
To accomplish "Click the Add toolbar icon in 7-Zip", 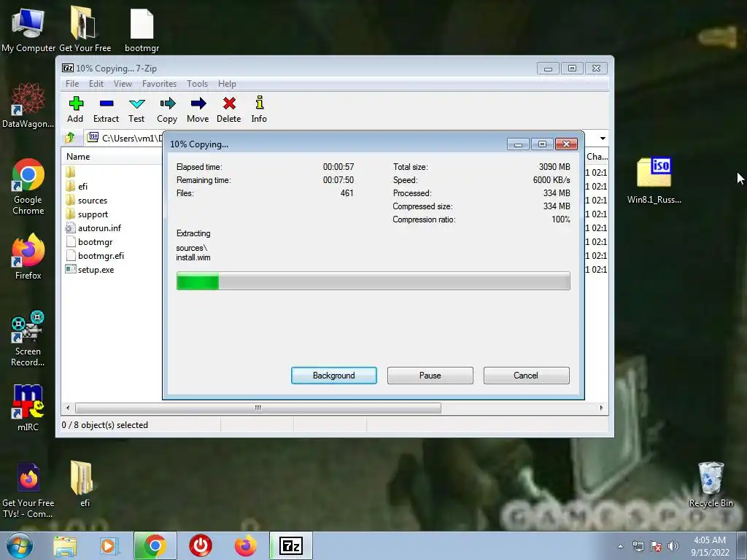I will (x=75, y=109).
